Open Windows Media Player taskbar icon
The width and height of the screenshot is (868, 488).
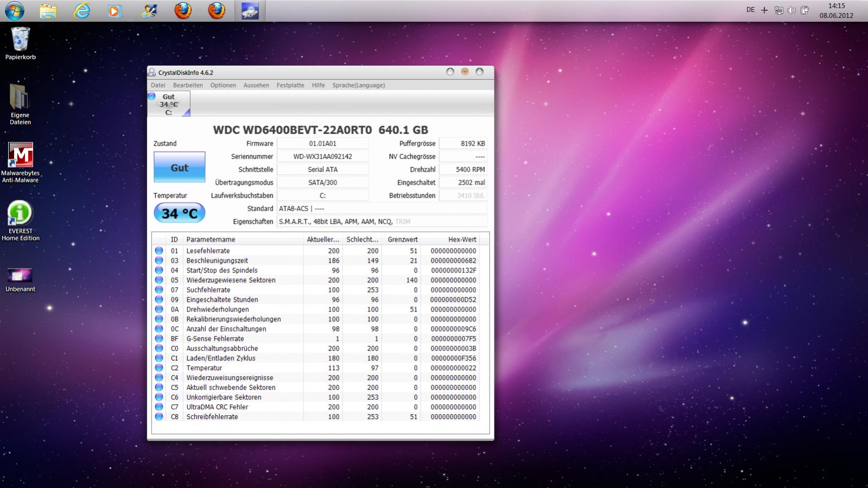coord(115,11)
